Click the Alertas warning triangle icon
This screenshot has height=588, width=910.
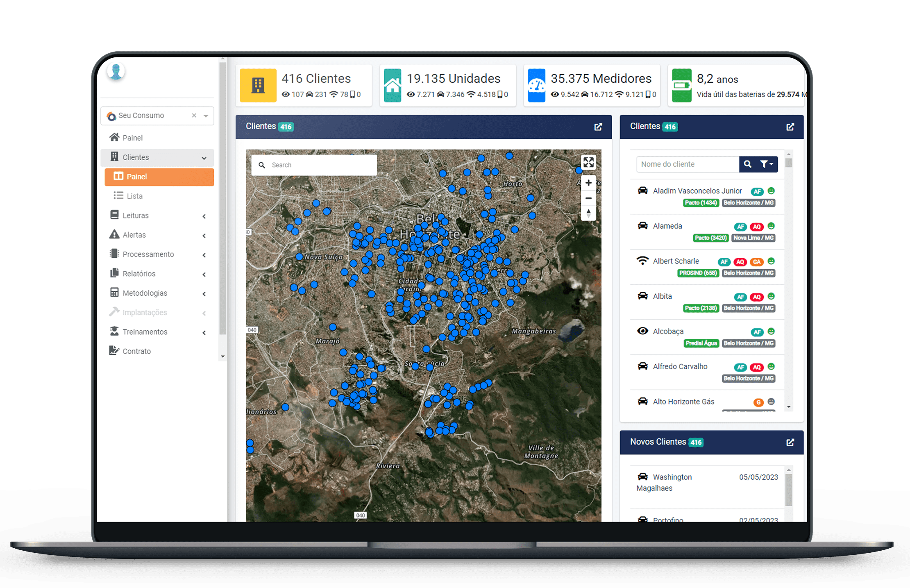114,234
